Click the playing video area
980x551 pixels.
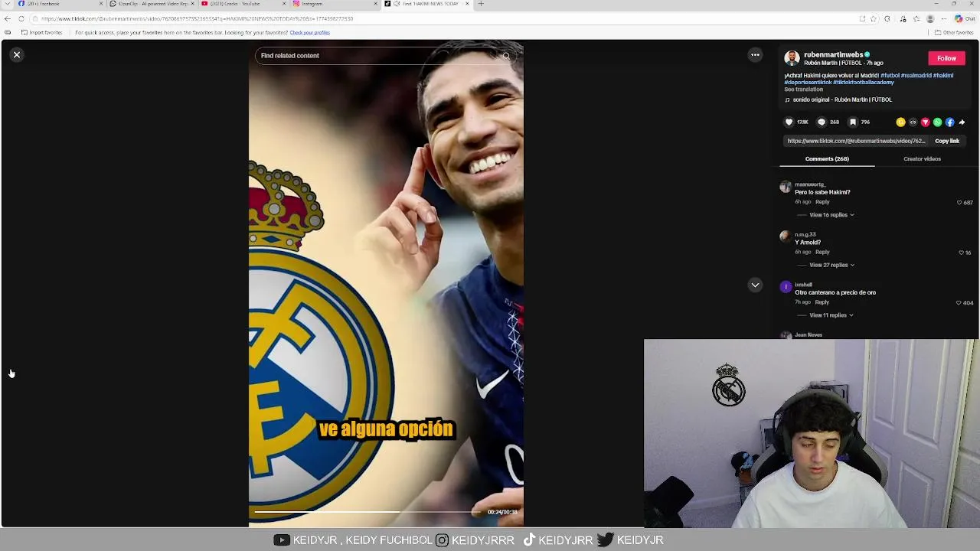click(x=386, y=285)
